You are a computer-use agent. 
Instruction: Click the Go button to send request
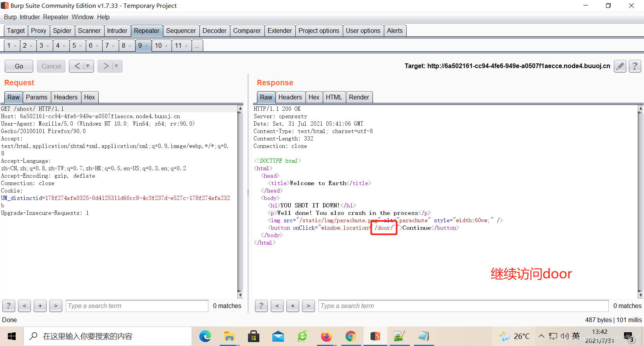[x=19, y=66]
